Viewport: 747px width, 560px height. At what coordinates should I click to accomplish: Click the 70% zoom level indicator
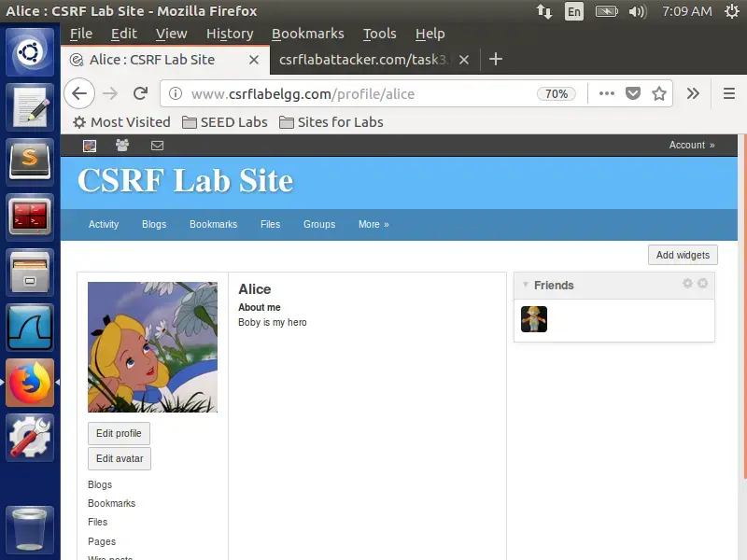(556, 94)
